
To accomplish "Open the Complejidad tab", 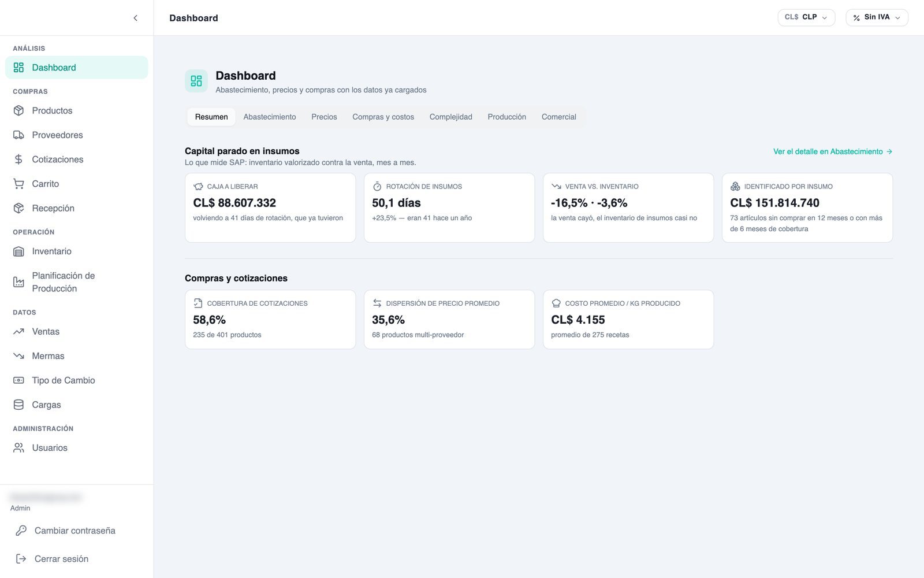I will [x=450, y=117].
